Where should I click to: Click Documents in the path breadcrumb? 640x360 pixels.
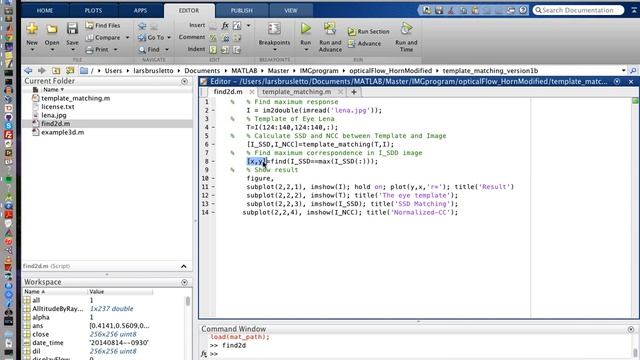pos(202,71)
